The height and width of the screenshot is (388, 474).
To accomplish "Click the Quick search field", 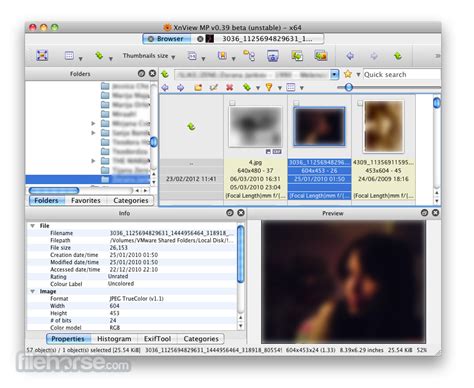I will 402,74.
